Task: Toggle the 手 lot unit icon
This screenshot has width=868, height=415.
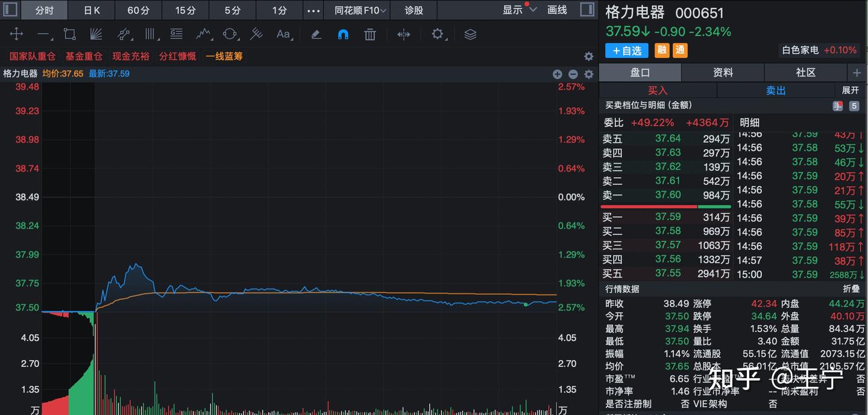Action: pyautogui.click(x=838, y=106)
